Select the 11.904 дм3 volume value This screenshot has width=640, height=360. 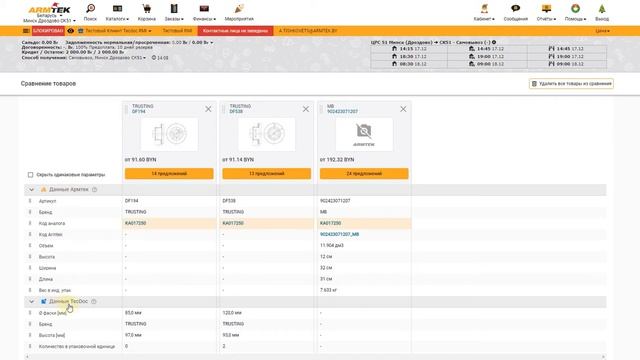pyautogui.click(x=332, y=246)
